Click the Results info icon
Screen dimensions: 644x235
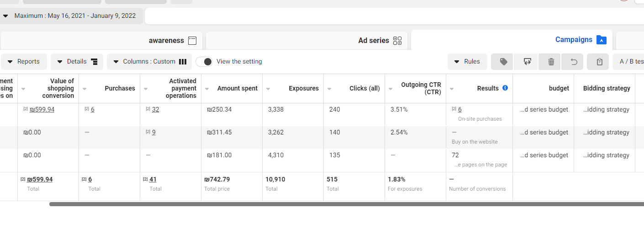(x=505, y=88)
